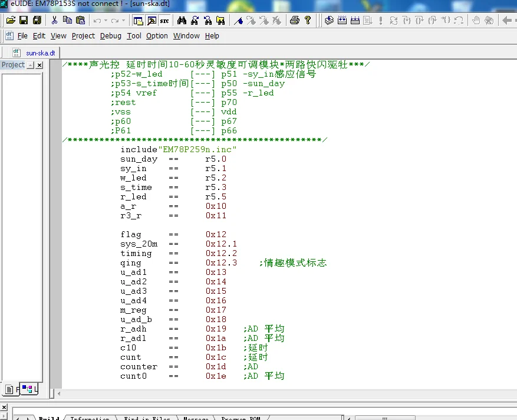
Task: Click the Copy documents icon
Action: 67,20
